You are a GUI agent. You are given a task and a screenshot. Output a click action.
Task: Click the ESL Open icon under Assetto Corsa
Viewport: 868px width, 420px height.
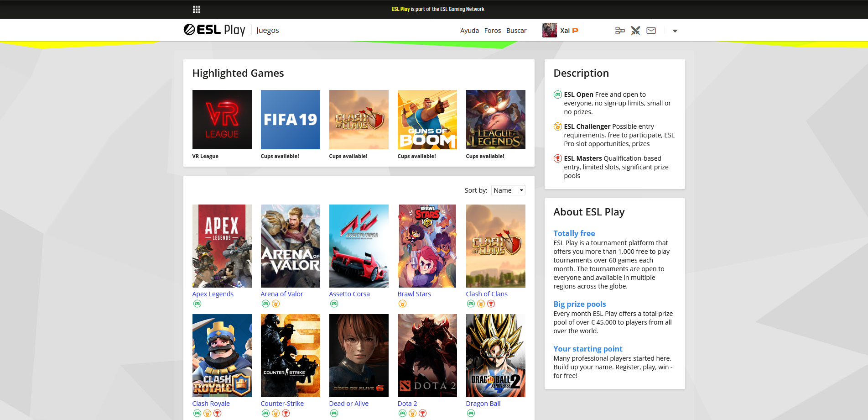[334, 304]
